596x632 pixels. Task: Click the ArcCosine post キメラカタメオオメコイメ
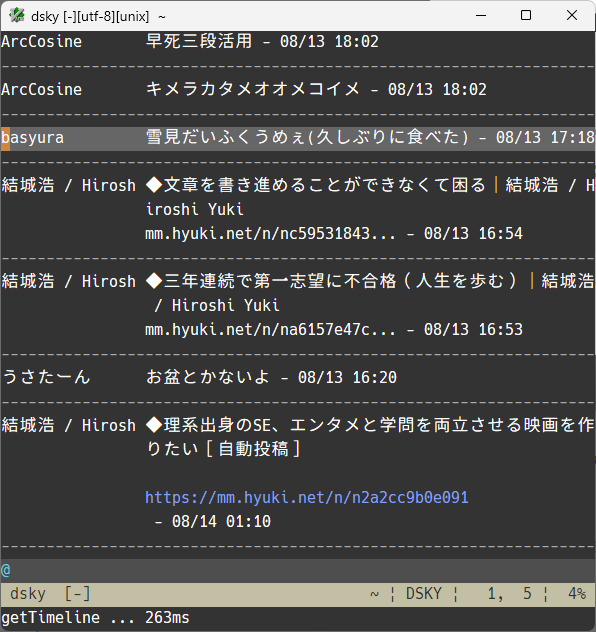click(252, 89)
